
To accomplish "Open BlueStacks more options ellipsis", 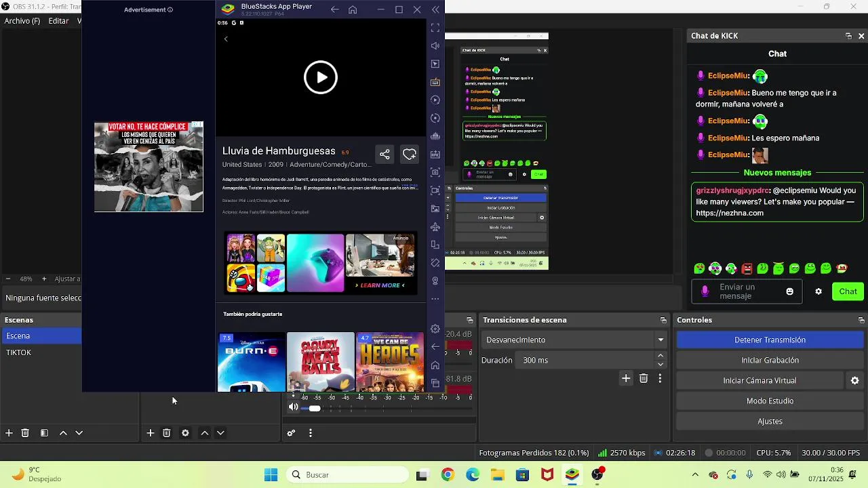I will 435,299.
